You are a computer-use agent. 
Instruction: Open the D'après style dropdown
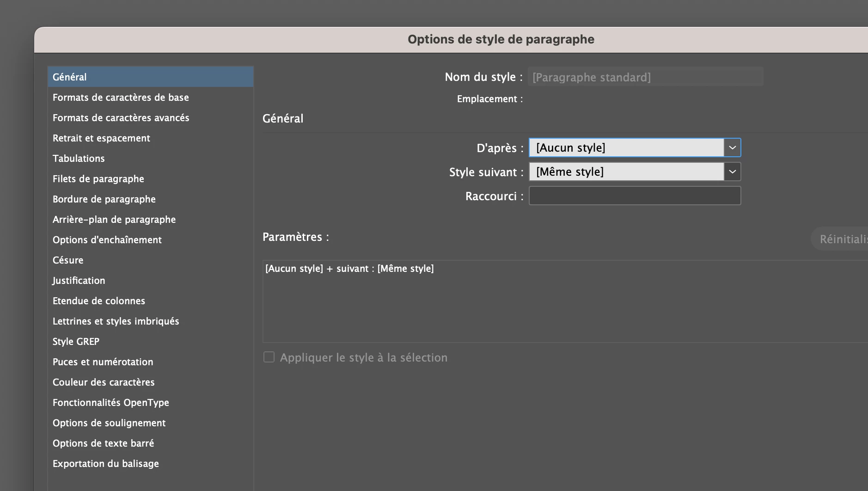732,148
